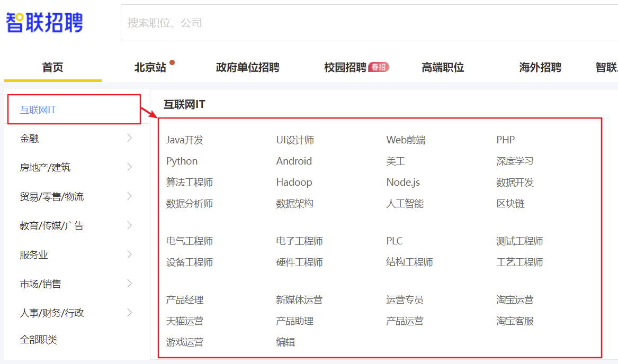Select the 首页 tab
618x364 pixels.
point(52,67)
